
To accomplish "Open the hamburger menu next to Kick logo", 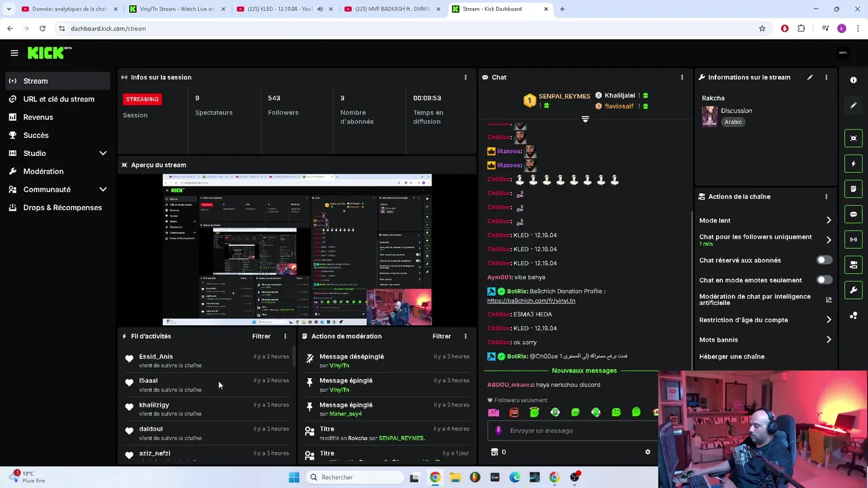I will (14, 53).
